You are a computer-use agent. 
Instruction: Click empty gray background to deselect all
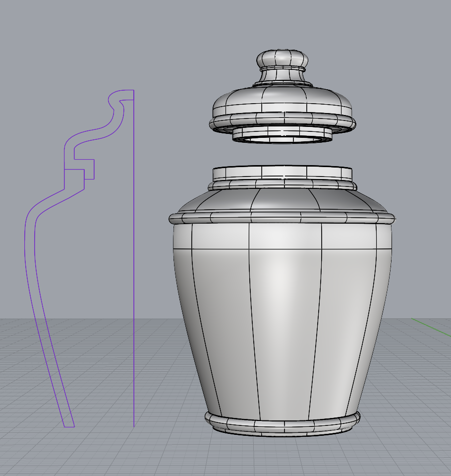point(387,59)
